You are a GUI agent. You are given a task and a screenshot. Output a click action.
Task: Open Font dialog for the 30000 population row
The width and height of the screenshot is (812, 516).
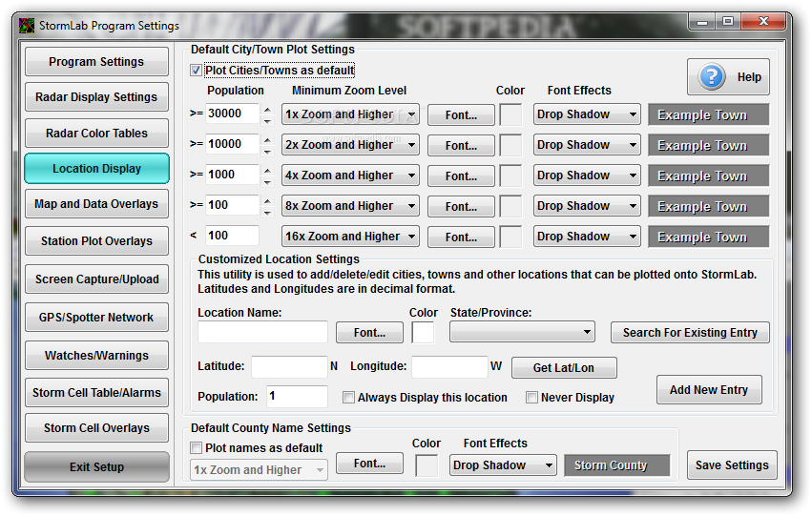pos(461,114)
